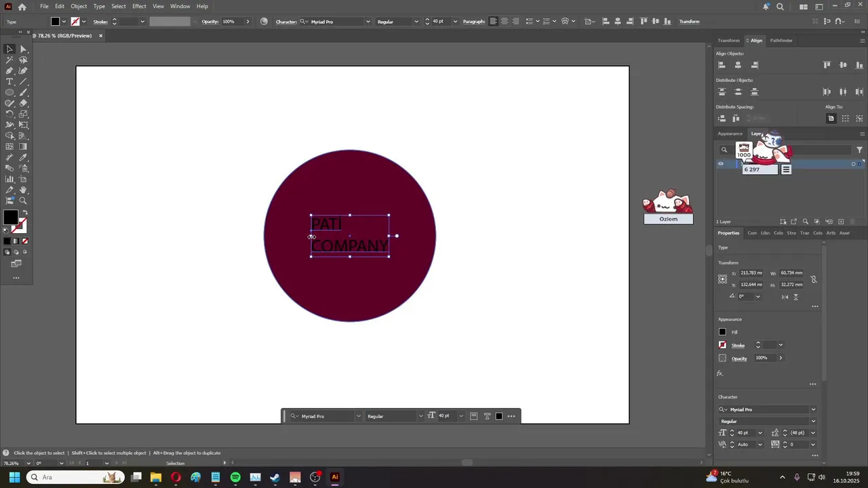868x488 pixels.
Task: Select the Artboard tool
Action: pyautogui.click(x=23, y=179)
